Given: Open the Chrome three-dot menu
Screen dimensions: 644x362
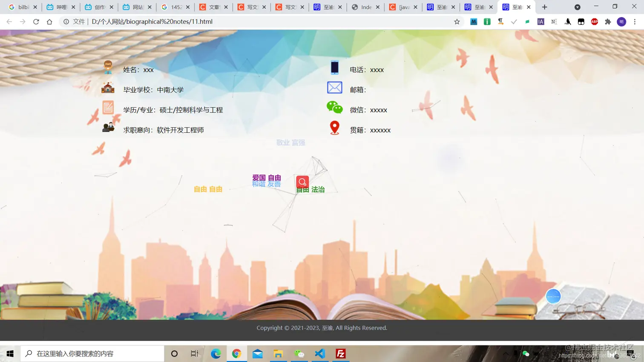Looking at the screenshot, I should 635,21.
